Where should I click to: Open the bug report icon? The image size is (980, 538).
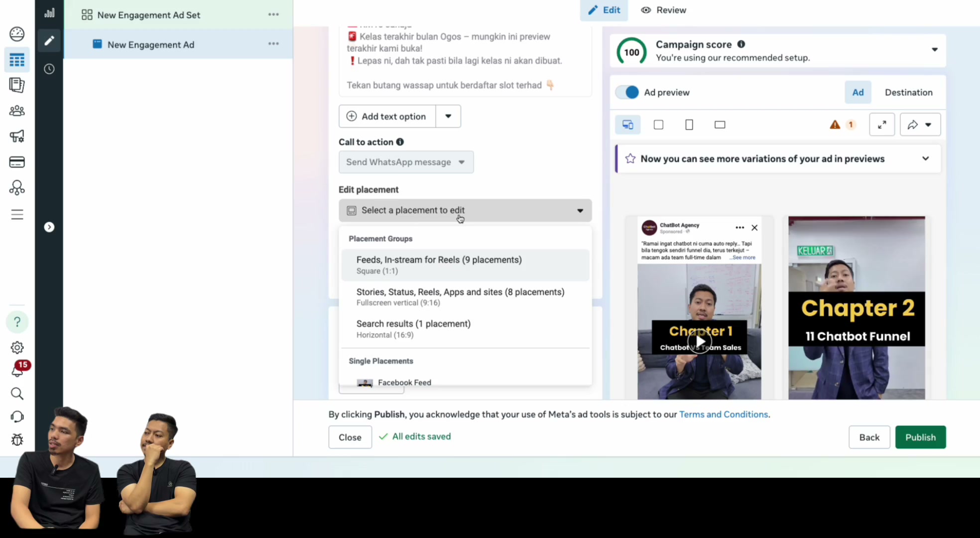coord(17,439)
